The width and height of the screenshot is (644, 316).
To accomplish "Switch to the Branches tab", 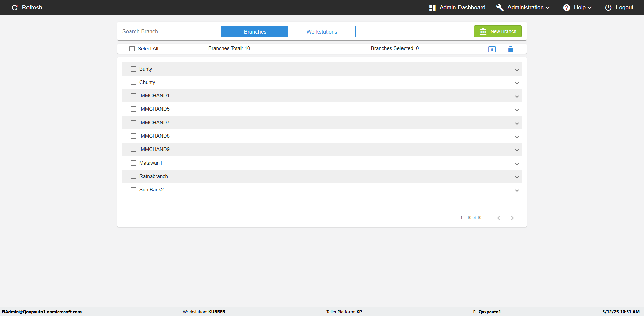I will (x=255, y=32).
